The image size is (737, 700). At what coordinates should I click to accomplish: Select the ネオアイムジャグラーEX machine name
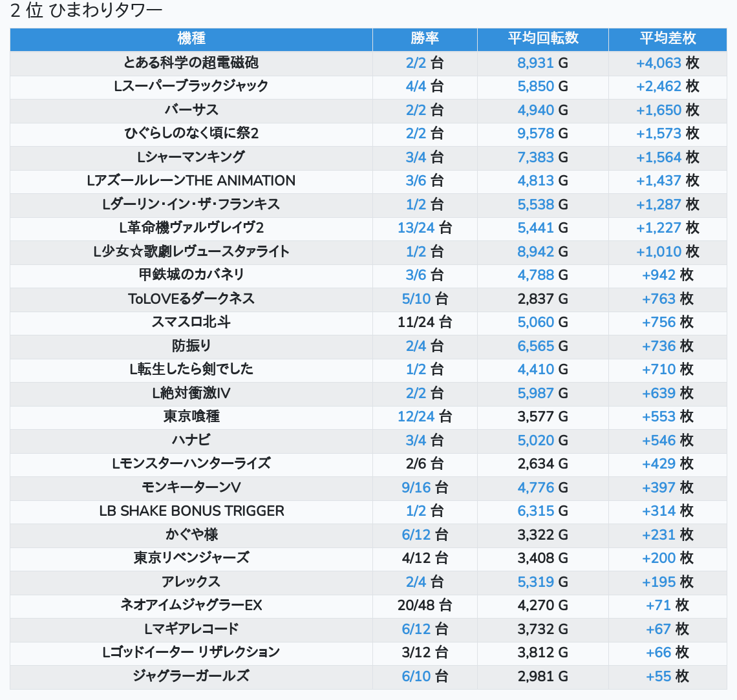[x=191, y=605]
